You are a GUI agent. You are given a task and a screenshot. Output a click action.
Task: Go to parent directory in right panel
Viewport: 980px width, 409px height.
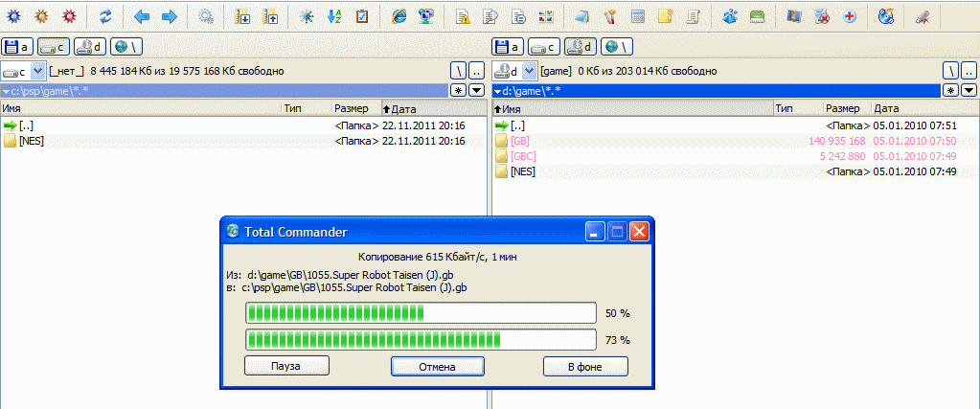[x=969, y=71]
